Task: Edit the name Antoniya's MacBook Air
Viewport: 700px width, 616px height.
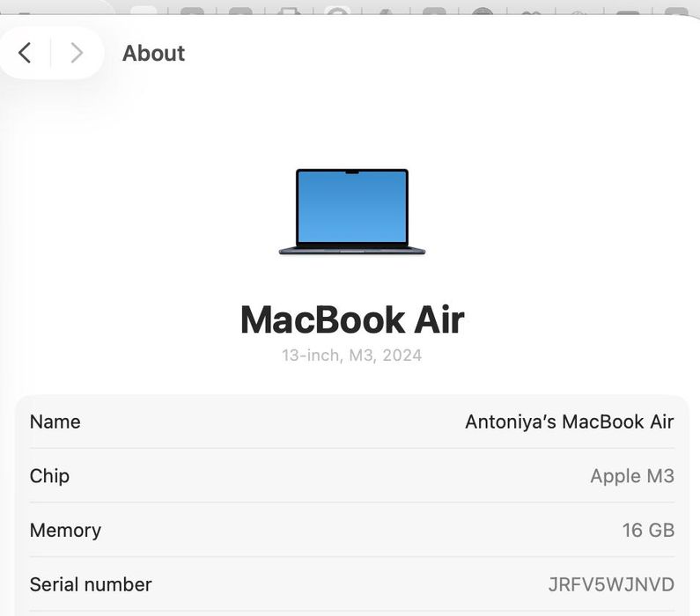Action: (569, 422)
